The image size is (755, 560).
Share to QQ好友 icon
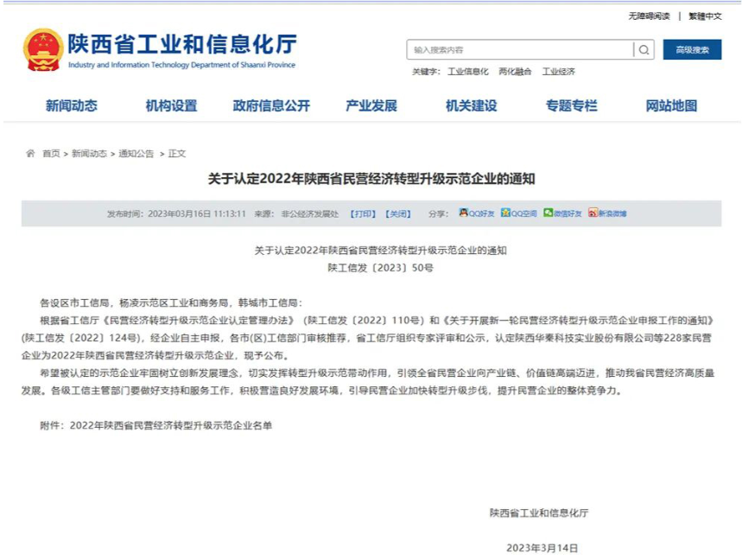[x=464, y=213]
